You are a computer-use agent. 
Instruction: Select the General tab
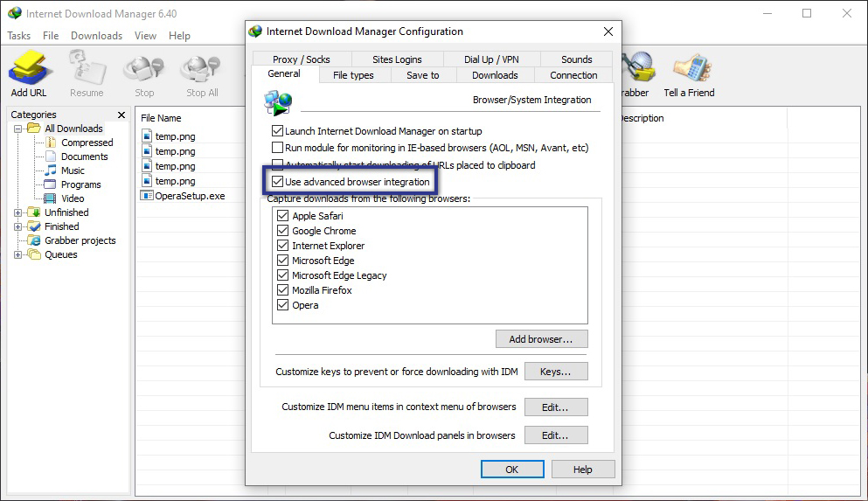click(285, 73)
